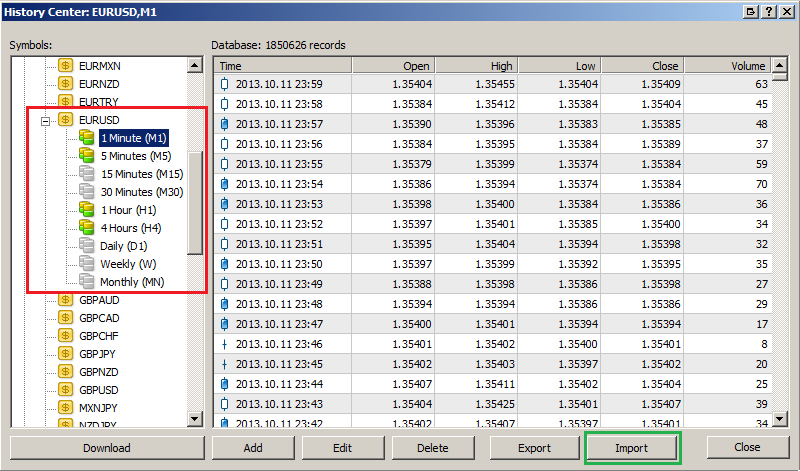Select the Monthly (MN) timeframe
800x471 pixels.
[131, 282]
